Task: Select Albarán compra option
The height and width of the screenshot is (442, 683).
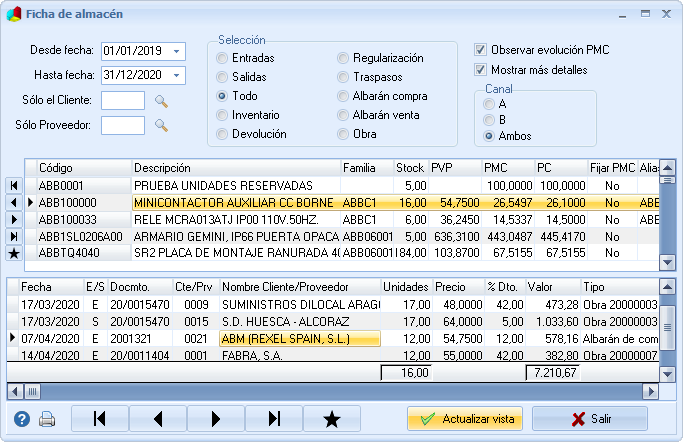Action: [x=343, y=96]
